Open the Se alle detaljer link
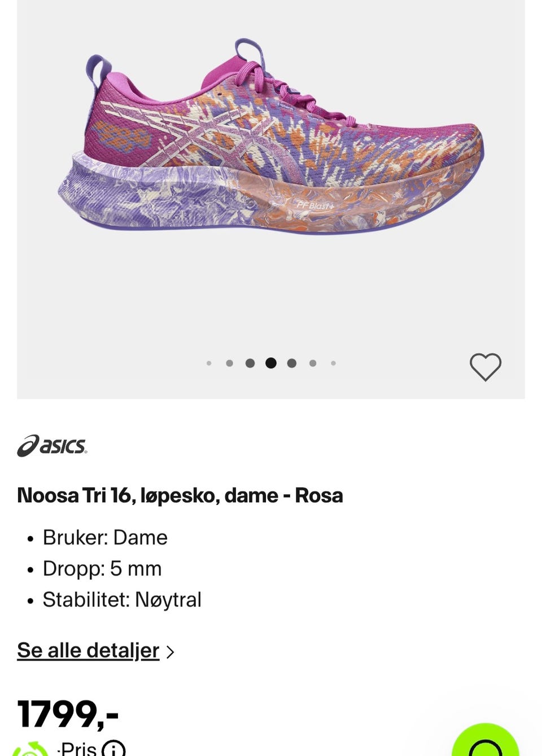Image resolution: width=542 pixels, height=756 pixels. pyautogui.click(x=88, y=650)
